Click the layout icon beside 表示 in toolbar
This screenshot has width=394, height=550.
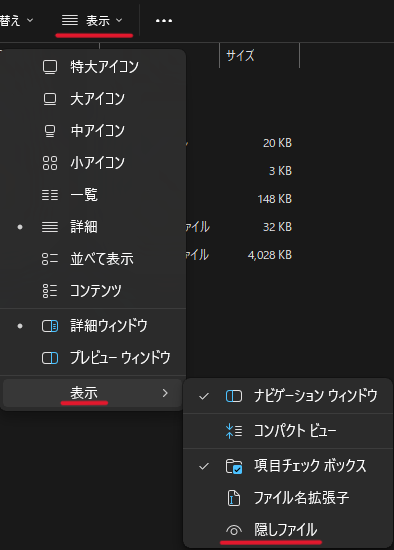(x=70, y=20)
